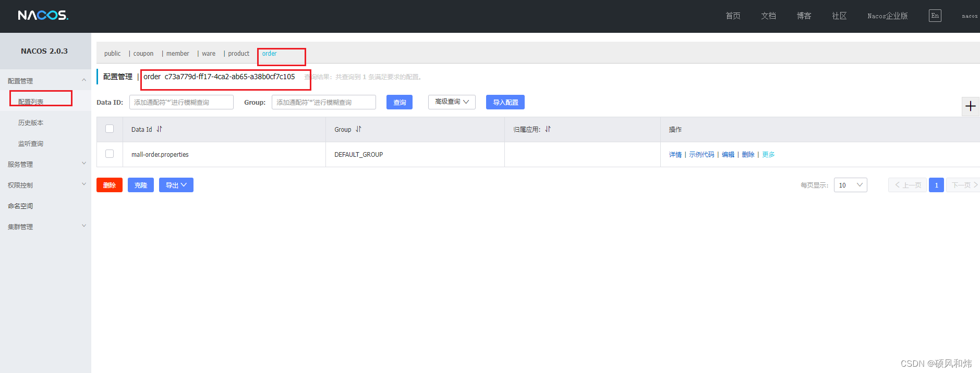Open 文档 in top navigation
980x373 pixels.
(768, 16)
